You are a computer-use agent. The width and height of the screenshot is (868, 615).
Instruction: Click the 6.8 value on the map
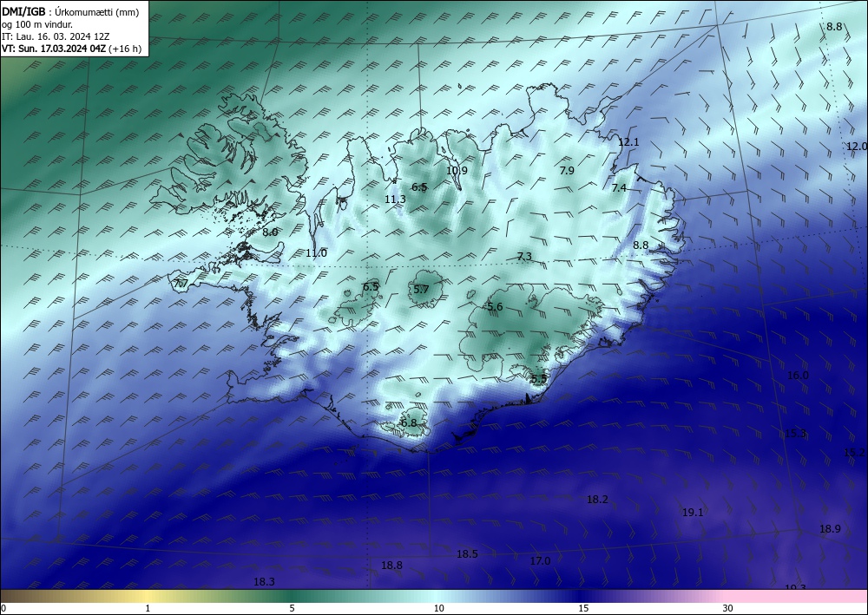pos(409,423)
